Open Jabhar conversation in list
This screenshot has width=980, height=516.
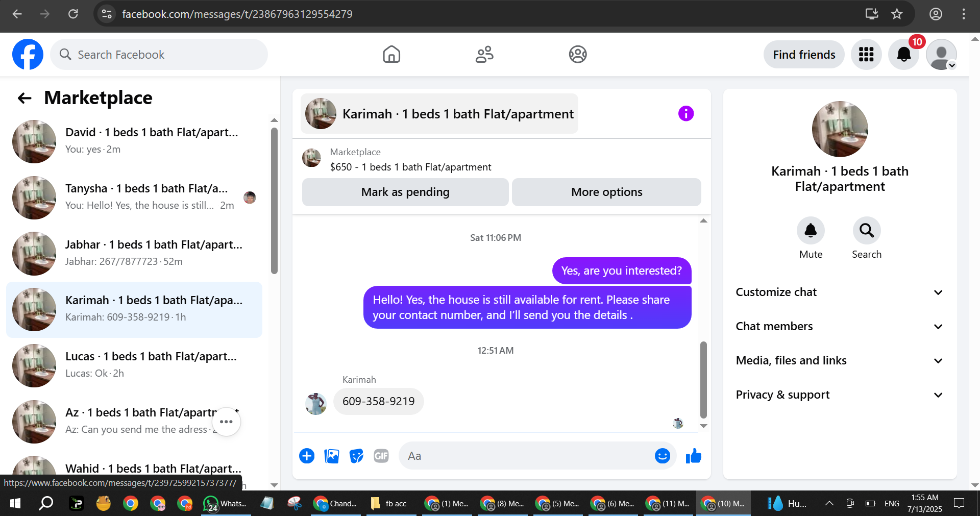(134, 254)
